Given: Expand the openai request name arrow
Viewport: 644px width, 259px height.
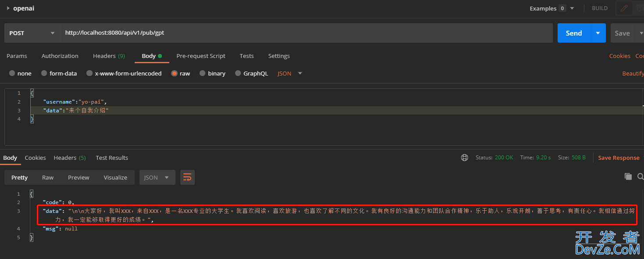Looking at the screenshot, I should [8, 8].
